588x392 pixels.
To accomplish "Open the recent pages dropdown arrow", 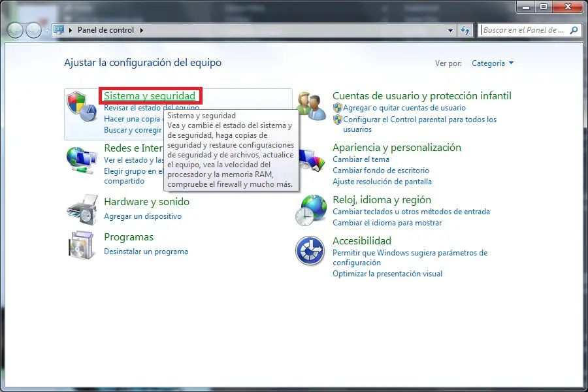I will click(46, 31).
